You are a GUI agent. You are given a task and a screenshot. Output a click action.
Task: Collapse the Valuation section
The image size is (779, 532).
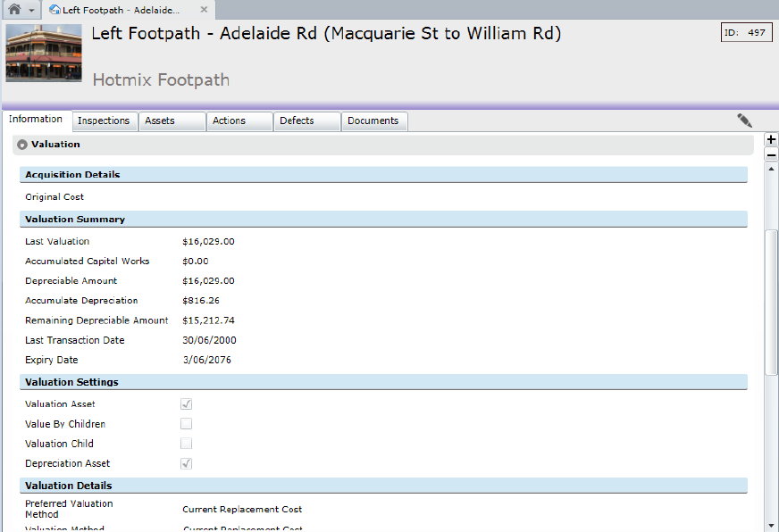click(21, 145)
